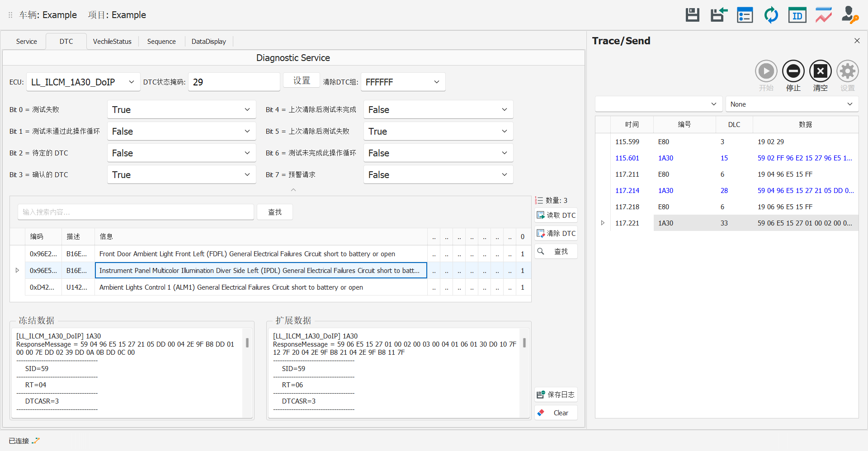Open the VechileStatus tab
Screen dimensions: 868x451
[112, 41]
